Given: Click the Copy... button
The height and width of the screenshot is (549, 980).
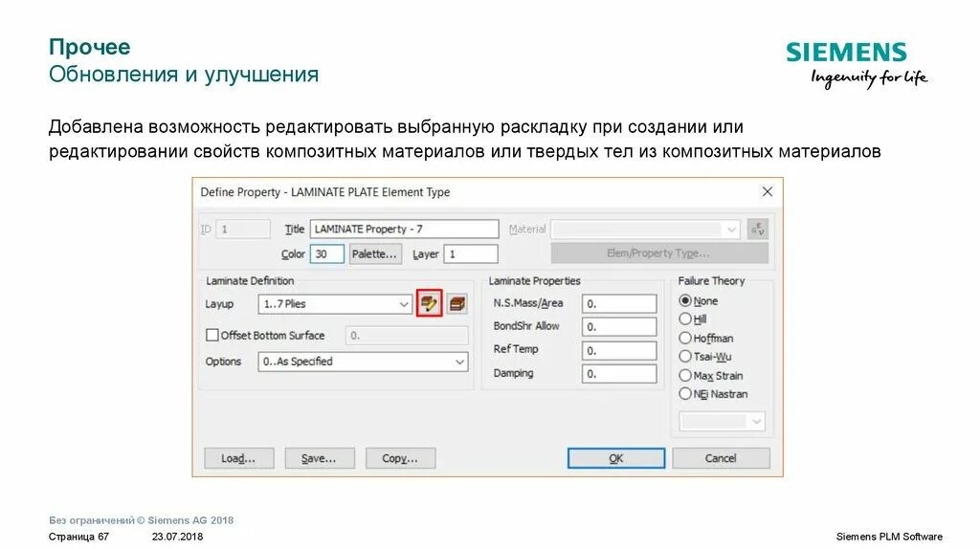Looking at the screenshot, I should (x=400, y=458).
